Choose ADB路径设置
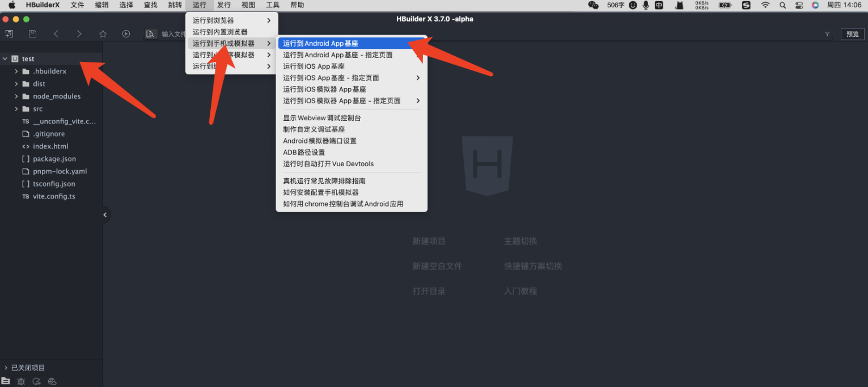Image resolution: width=868 pixels, height=387 pixels. (352, 152)
